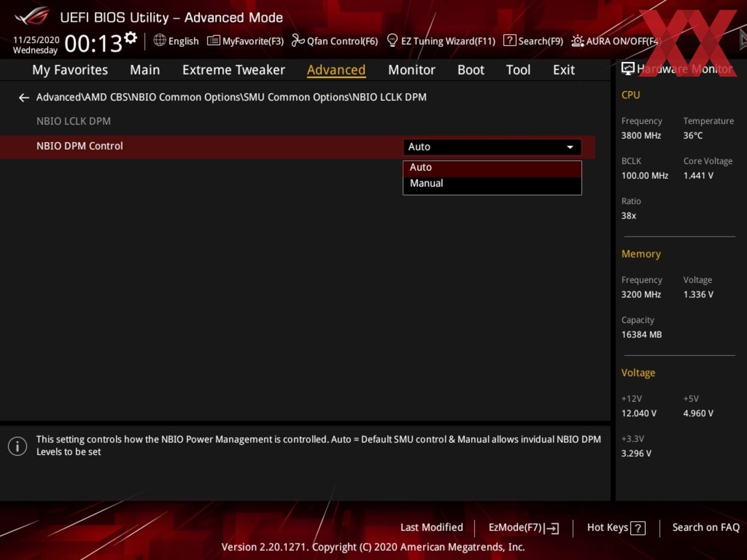Click +5V reading 4.960 V
747x560 pixels.
coord(698,413)
